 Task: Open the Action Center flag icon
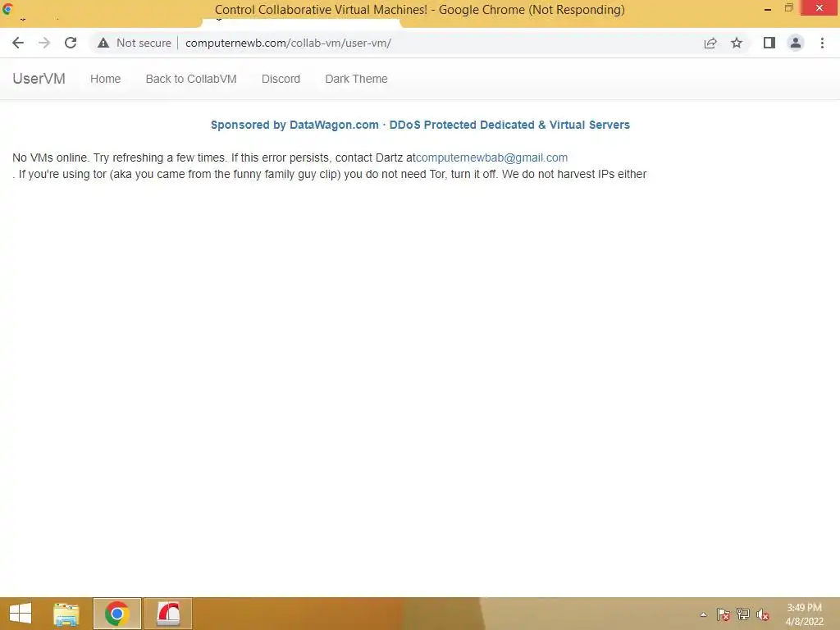coord(723,614)
